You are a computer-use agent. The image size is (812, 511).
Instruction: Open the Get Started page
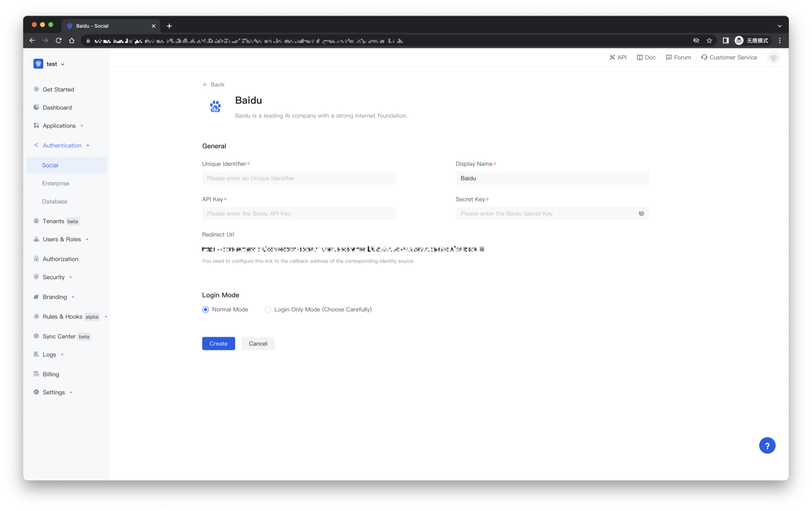59,89
